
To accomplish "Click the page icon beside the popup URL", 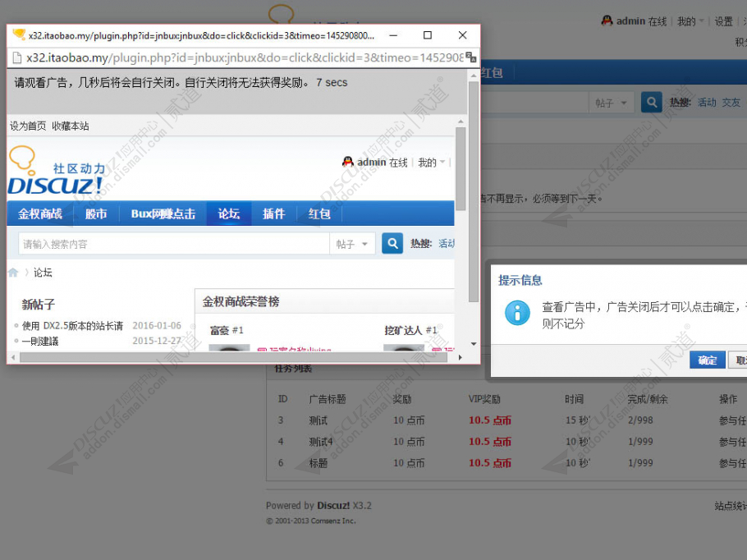I will [16, 57].
